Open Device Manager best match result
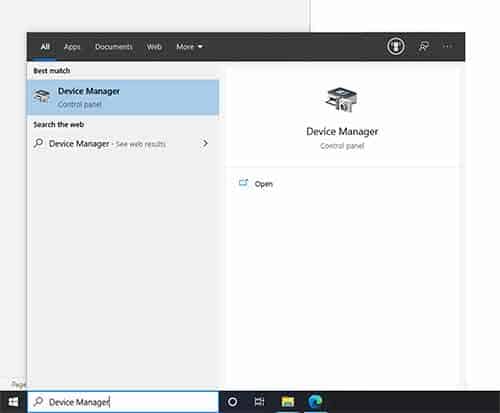The image size is (500, 413). [x=123, y=97]
